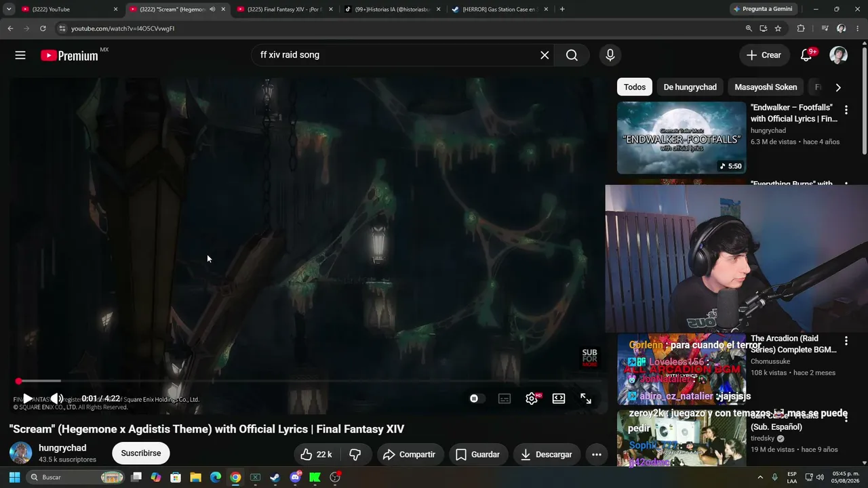This screenshot has width=868, height=488.
Task: Open YouTube notifications bell
Action: pyautogui.click(x=806, y=55)
